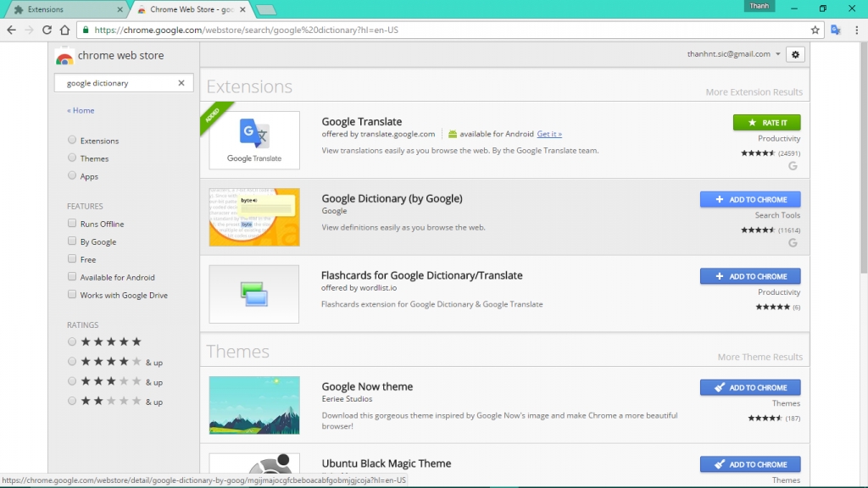
Task: Open Google Now theme title
Action: [x=367, y=386]
